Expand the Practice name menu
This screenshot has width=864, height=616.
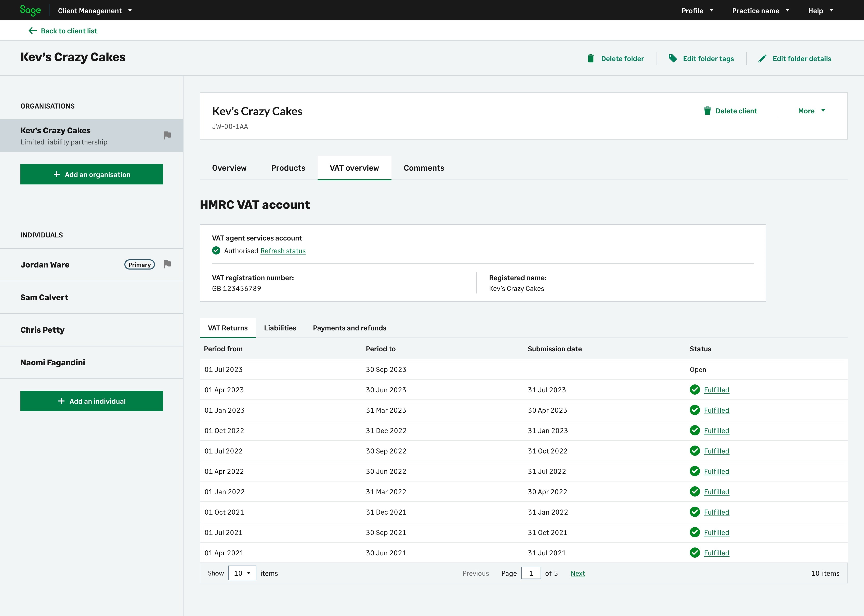pyautogui.click(x=761, y=11)
